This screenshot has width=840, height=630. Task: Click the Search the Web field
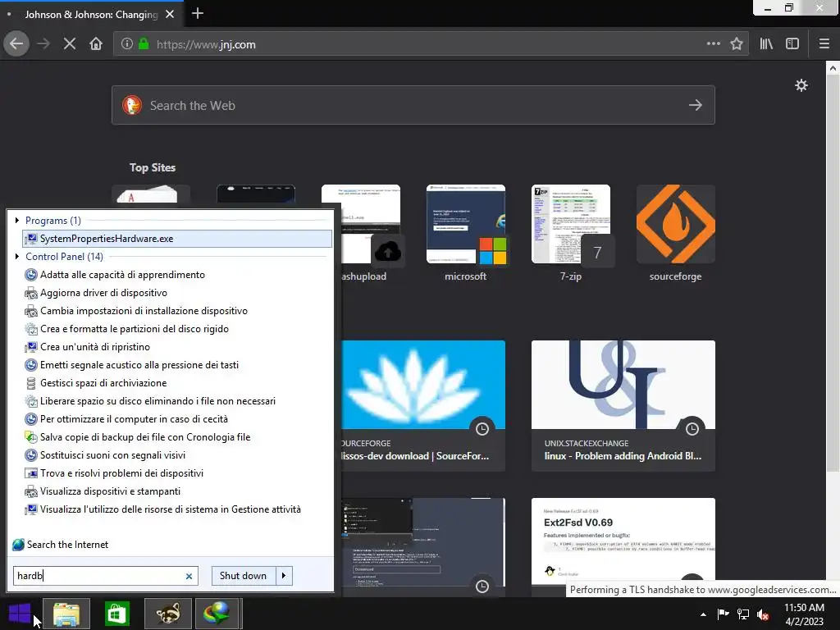coord(413,105)
